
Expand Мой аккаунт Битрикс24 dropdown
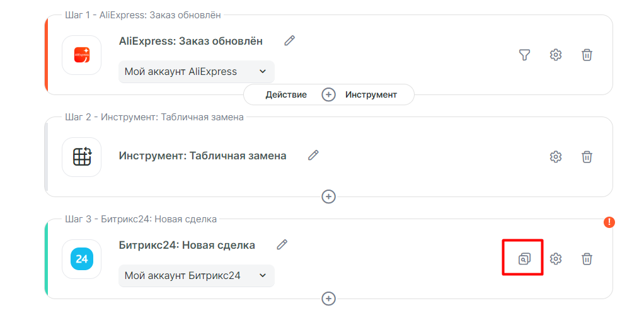click(x=197, y=275)
